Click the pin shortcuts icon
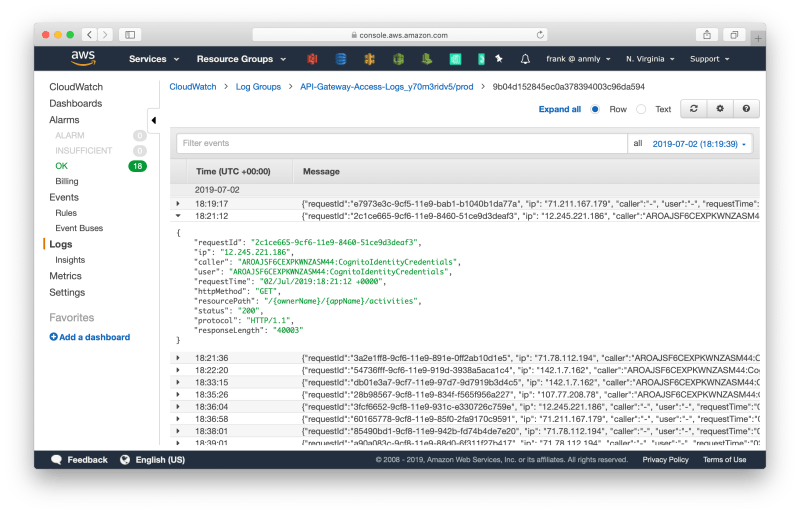The image size is (800, 514). point(499,59)
